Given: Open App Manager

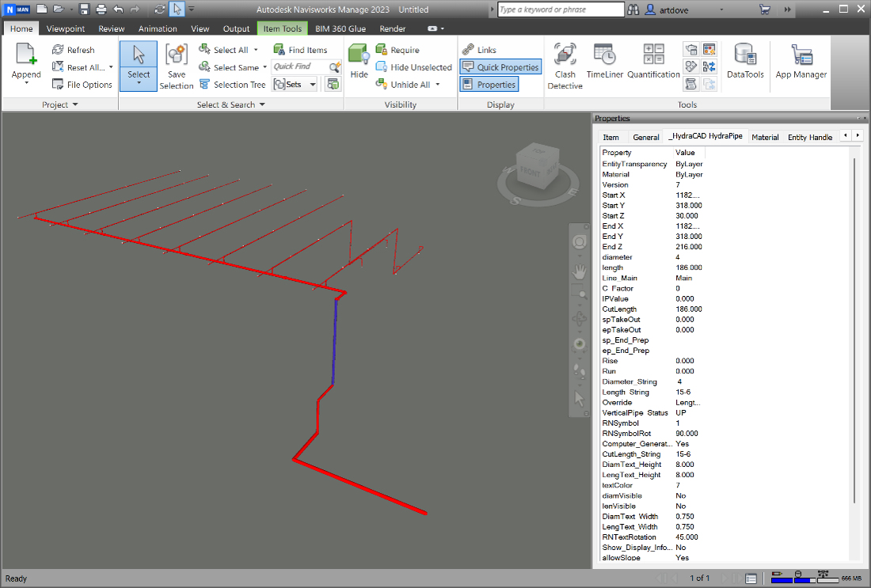Looking at the screenshot, I should [x=801, y=61].
